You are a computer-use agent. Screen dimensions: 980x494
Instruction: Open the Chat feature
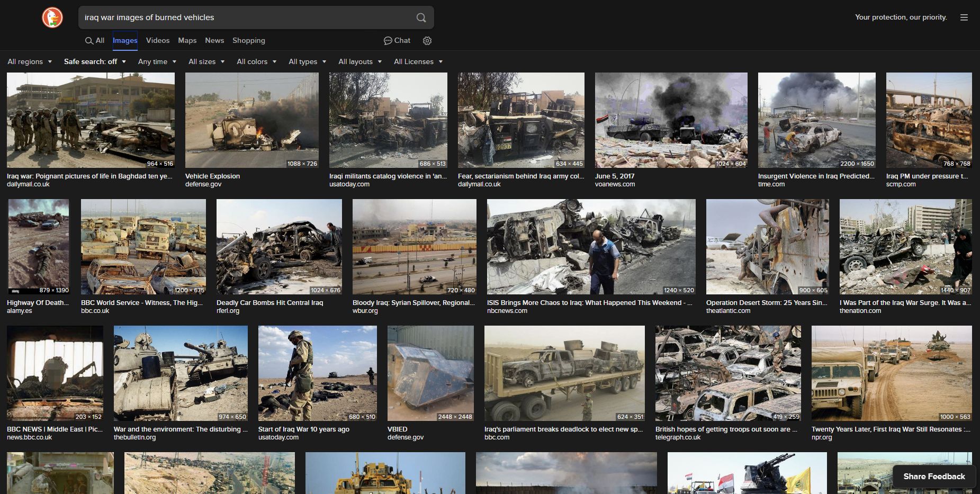pyautogui.click(x=397, y=40)
